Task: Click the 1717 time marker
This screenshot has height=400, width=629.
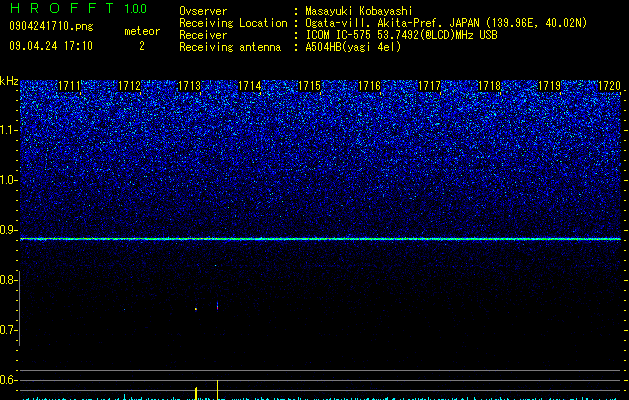Action: [x=429, y=86]
